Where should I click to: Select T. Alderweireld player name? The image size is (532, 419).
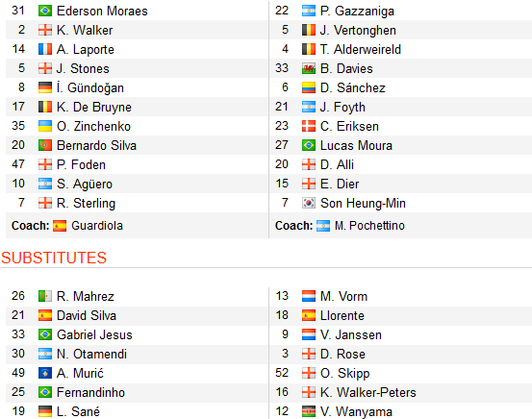pyautogui.click(x=361, y=50)
